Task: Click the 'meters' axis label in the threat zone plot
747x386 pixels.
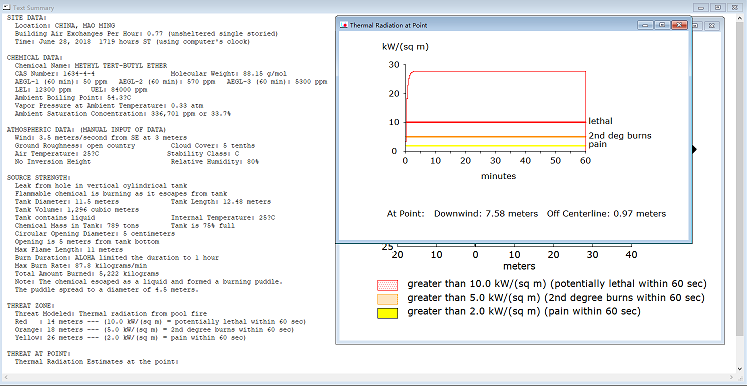Action: point(519,266)
